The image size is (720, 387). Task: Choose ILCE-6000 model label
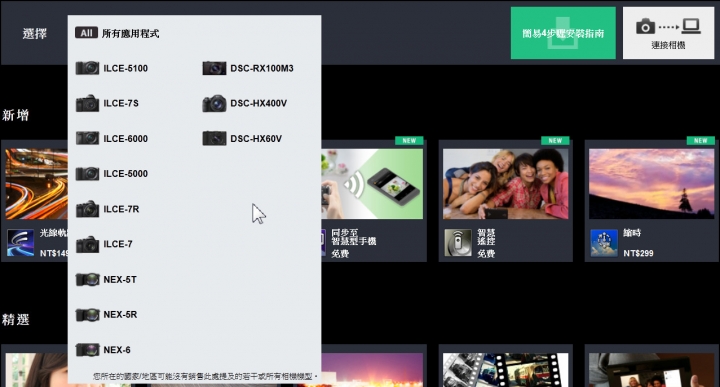(125, 139)
